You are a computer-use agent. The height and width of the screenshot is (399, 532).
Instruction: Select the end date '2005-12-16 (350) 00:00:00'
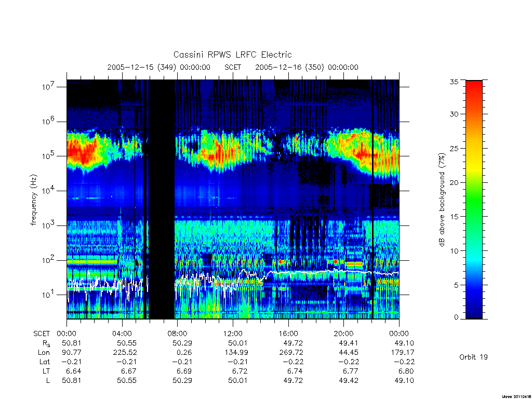click(x=307, y=67)
